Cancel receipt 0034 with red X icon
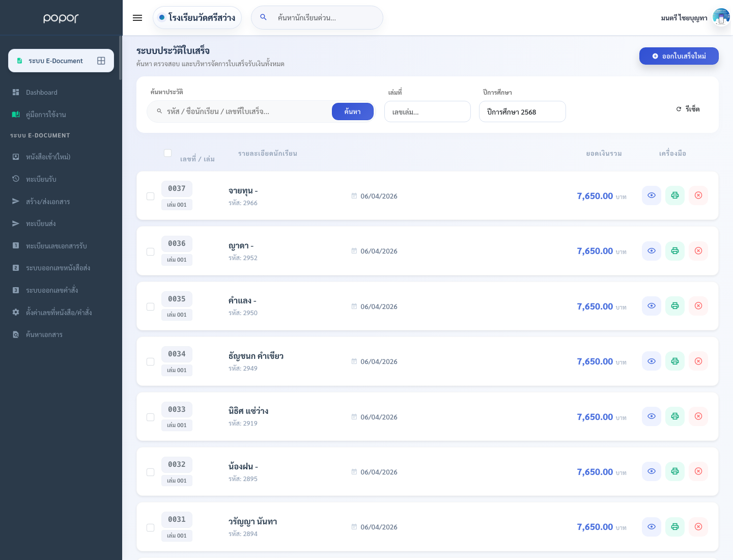The image size is (733, 560). point(698,361)
